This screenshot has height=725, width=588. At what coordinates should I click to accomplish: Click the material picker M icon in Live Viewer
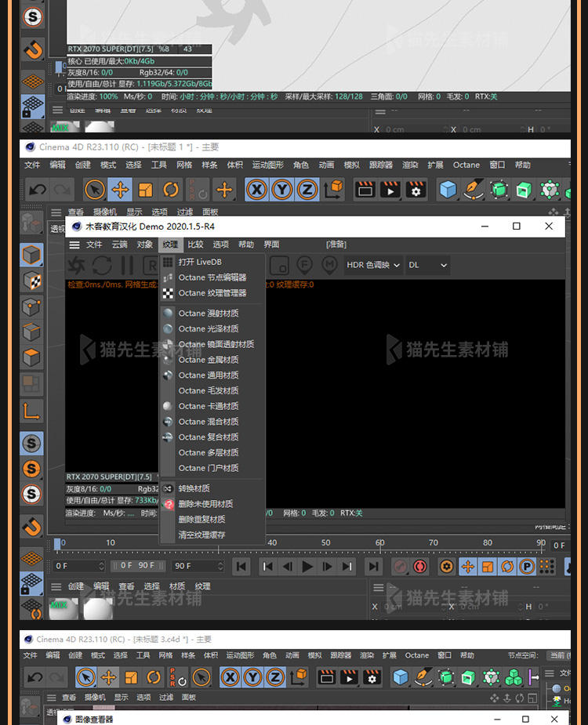coord(329,265)
